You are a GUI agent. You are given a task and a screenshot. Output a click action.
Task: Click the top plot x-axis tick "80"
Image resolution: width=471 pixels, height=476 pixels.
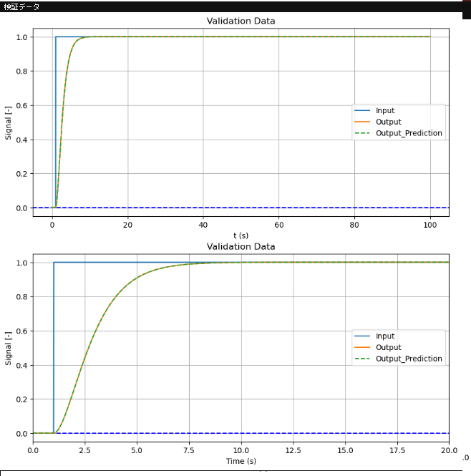(354, 225)
